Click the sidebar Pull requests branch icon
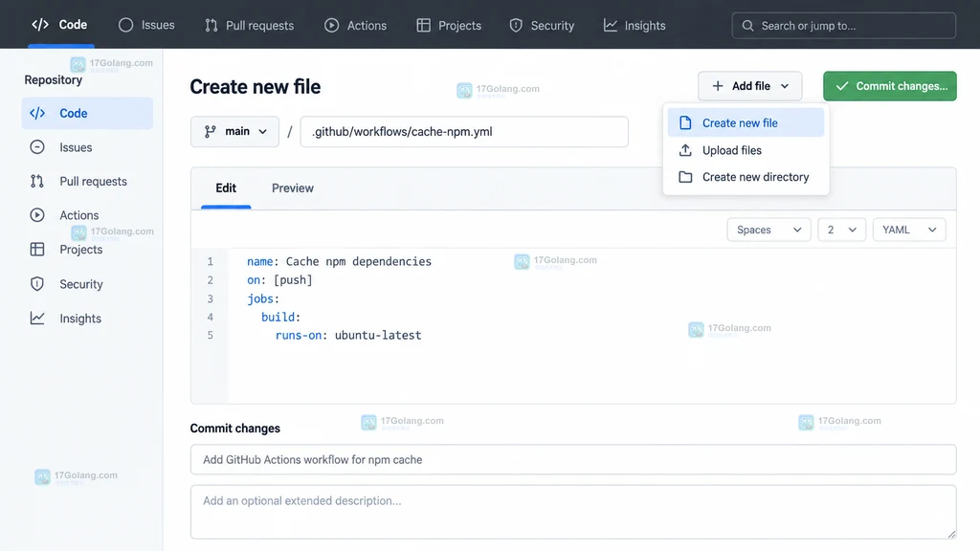 tap(37, 181)
